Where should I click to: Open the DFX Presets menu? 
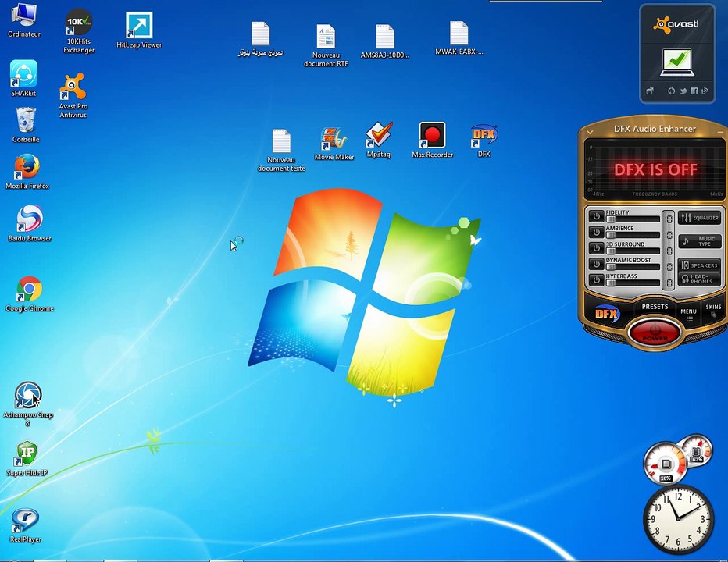[655, 307]
